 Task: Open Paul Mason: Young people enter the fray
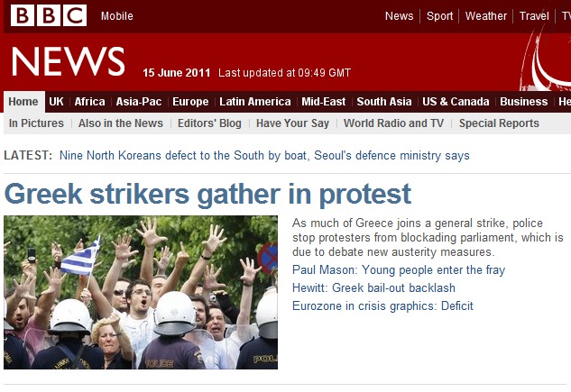coord(399,270)
